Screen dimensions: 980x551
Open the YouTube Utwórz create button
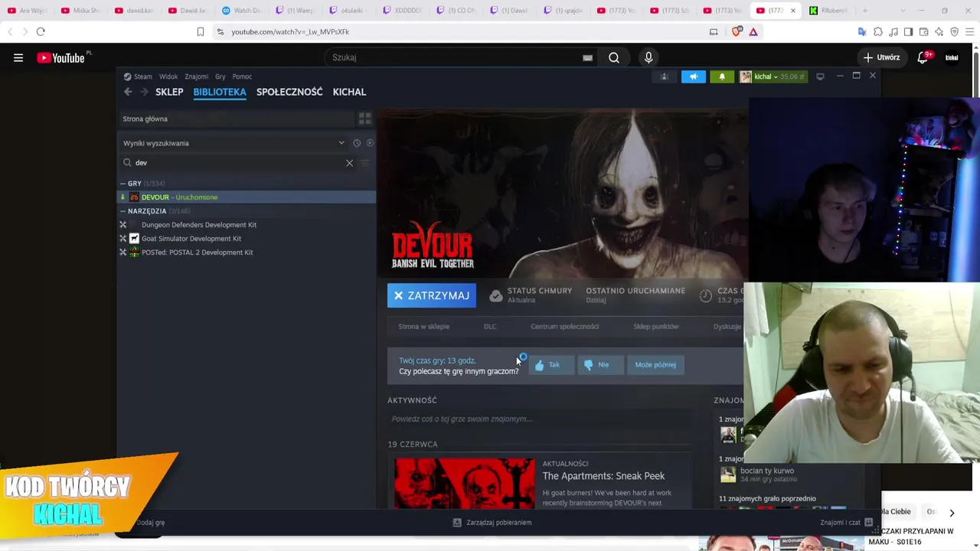881,57
